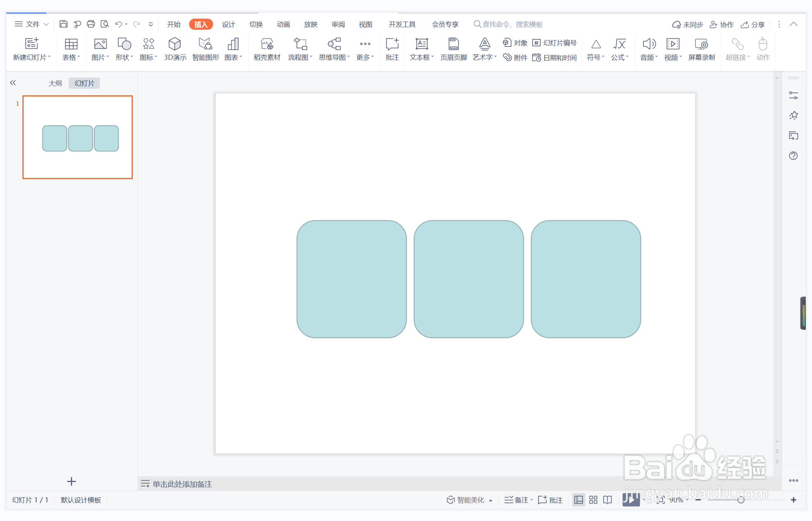This screenshot has height=521, width=812.
Task: Switch to slide sorter grid view
Action: tap(593, 500)
